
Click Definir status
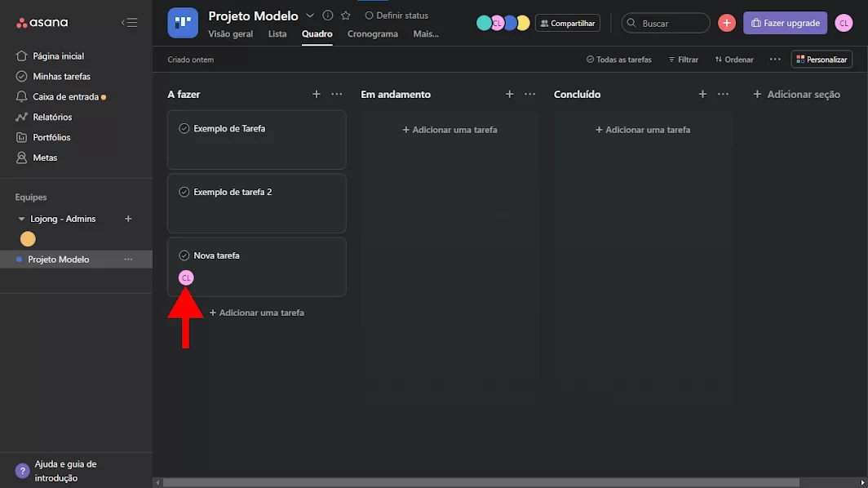pyautogui.click(x=396, y=16)
